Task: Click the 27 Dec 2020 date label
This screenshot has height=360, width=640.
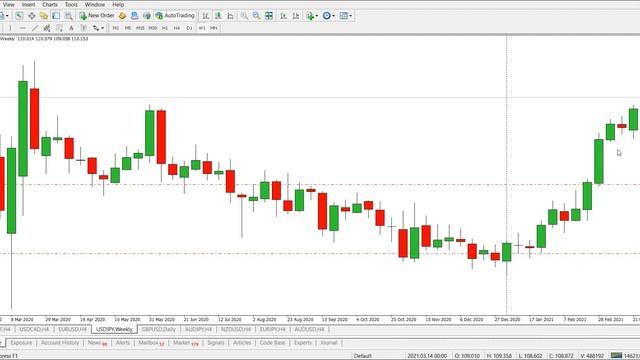Action: pyautogui.click(x=507, y=320)
